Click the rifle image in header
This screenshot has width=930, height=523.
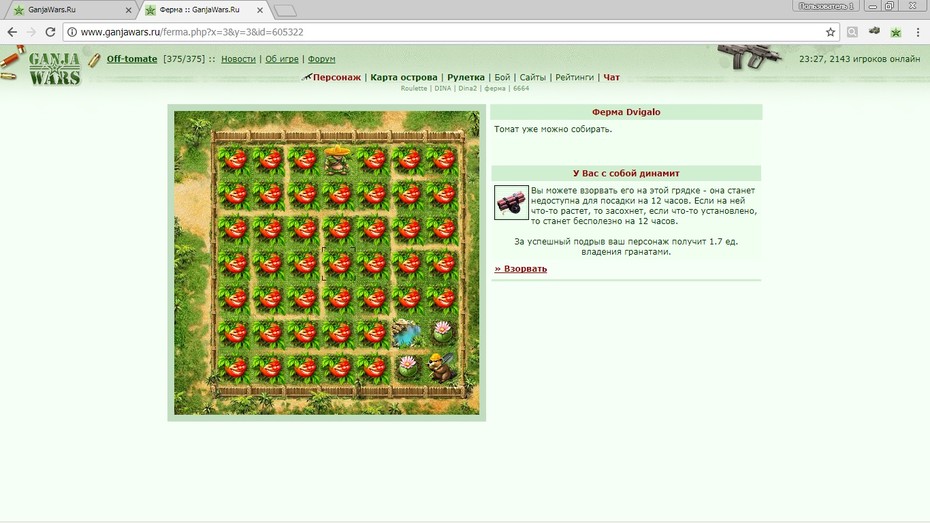click(750, 57)
